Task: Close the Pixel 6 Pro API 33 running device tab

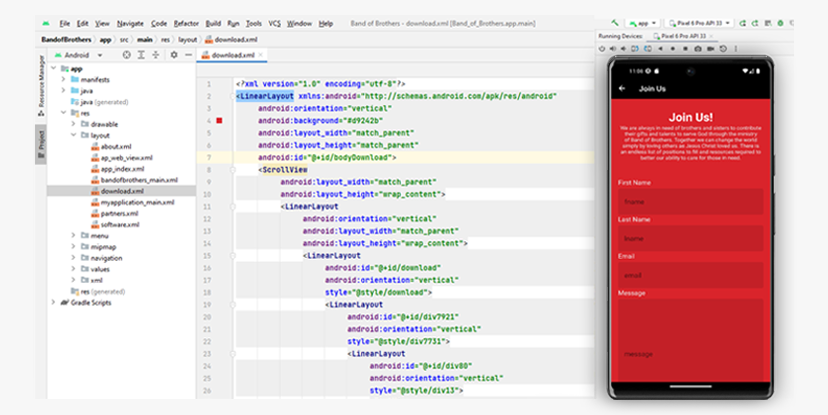Action: 711,36
